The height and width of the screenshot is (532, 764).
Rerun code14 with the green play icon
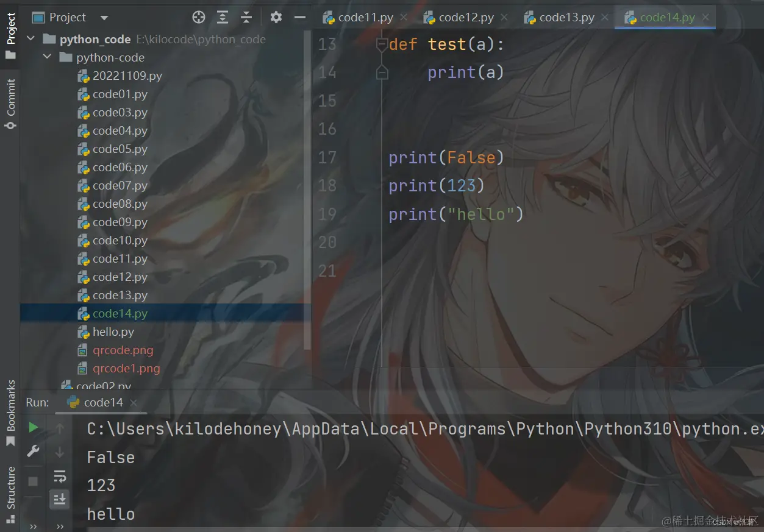click(x=34, y=427)
